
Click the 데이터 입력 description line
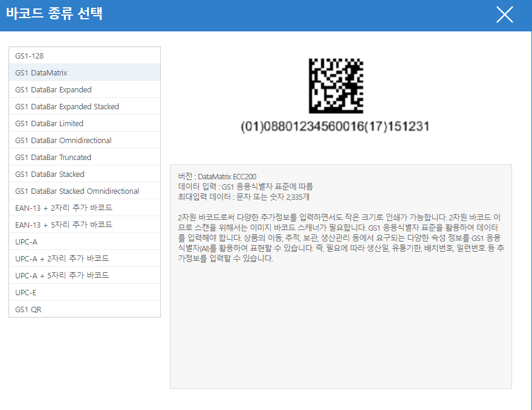[245, 187]
